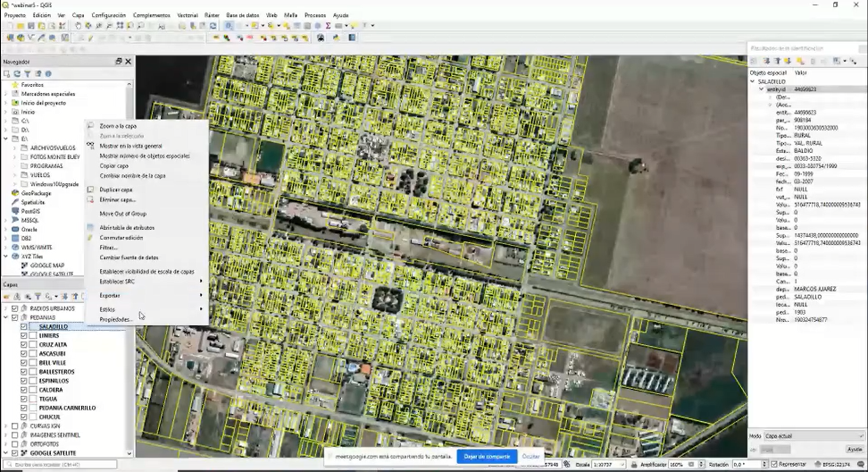
Task: Choose Zoom a la capa in context menu
Action: coord(118,126)
